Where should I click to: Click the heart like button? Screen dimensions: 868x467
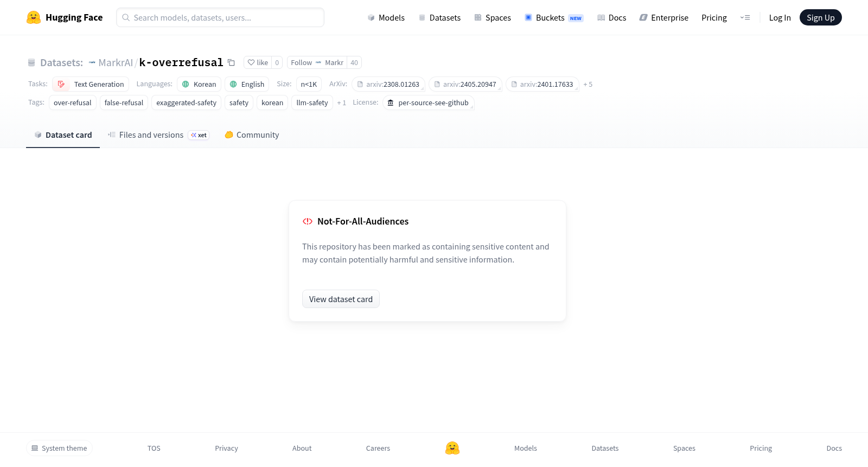(x=258, y=62)
